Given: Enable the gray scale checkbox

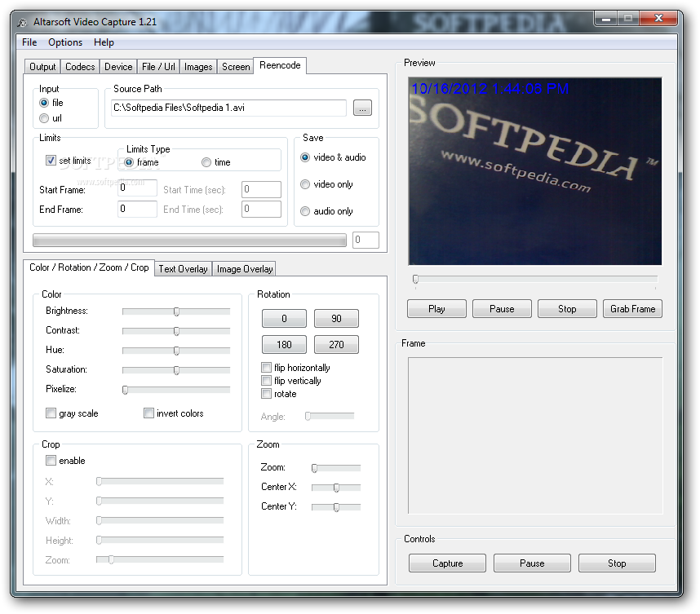Looking at the screenshot, I should [x=51, y=413].
